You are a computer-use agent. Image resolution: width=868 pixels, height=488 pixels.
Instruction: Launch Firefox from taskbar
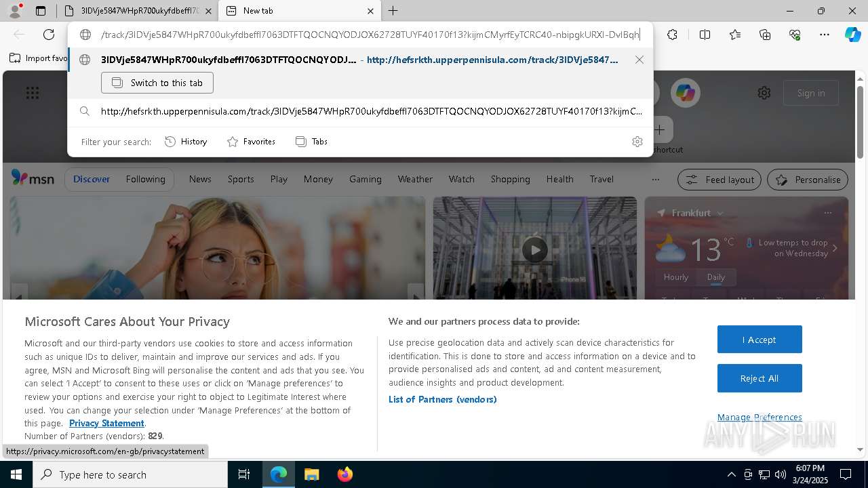pyautogui.click(x=344, y=474)
